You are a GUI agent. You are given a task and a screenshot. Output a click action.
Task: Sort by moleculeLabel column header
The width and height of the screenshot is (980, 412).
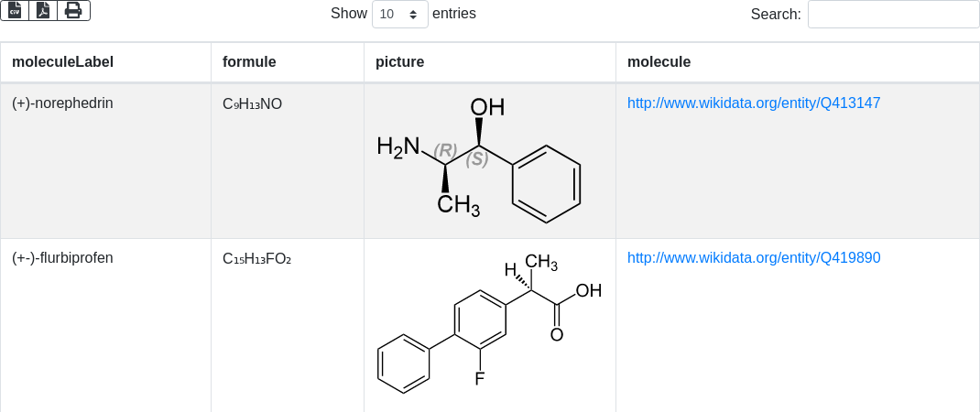[x=63, y=62]
